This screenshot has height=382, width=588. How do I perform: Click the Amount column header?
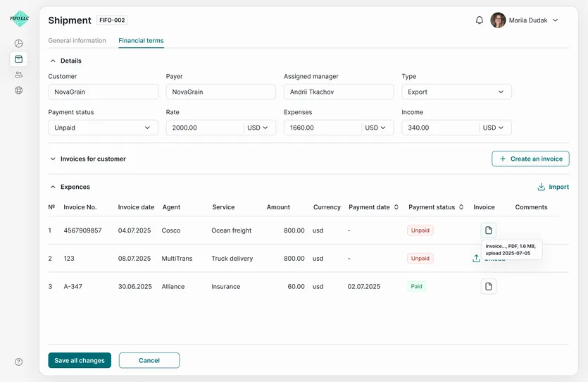(278, 207)
